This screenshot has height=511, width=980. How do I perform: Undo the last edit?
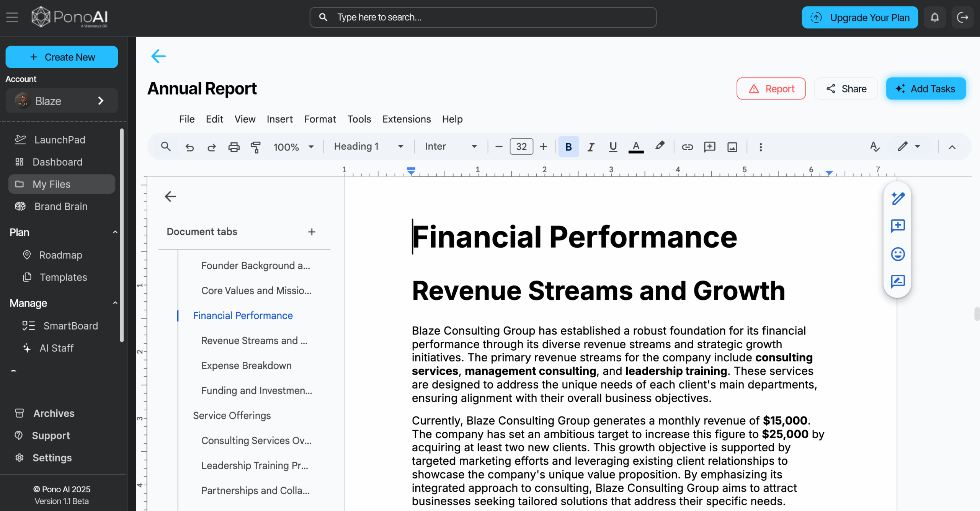189,147
